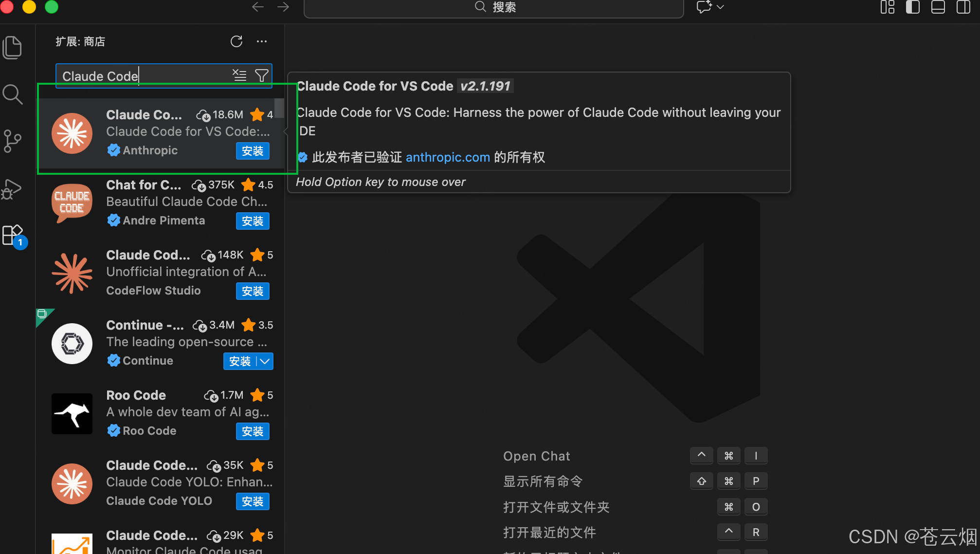
Task: Select the Continue extension logo
Action: [x=72, y=344]
